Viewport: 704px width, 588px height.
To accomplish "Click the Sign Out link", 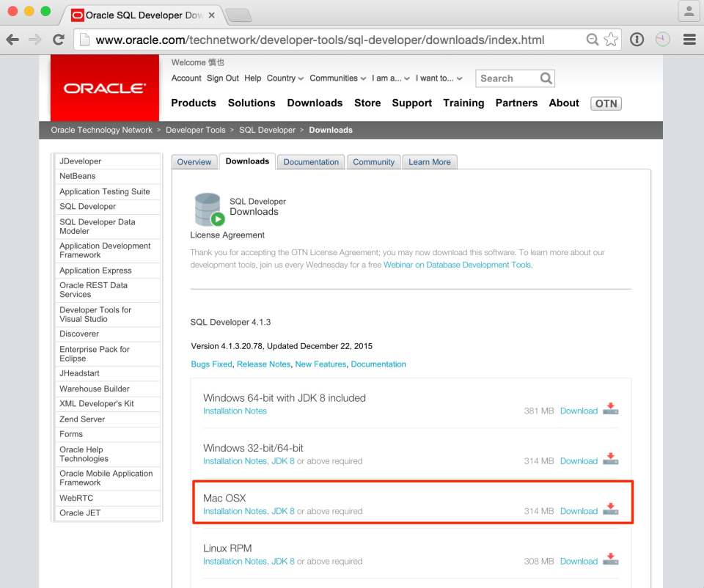I will (x=222, y=78).
